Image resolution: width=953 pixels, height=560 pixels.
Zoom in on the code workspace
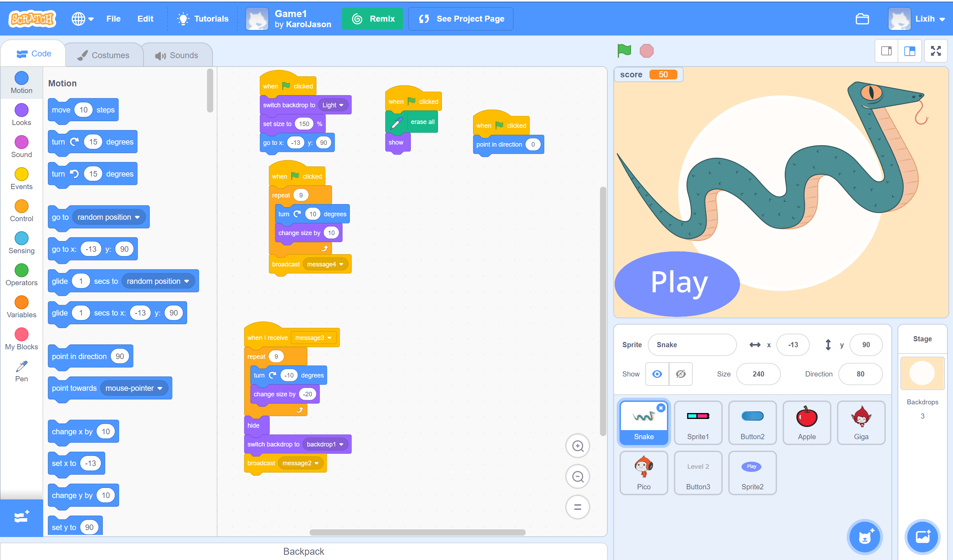(x=577, y=446)
